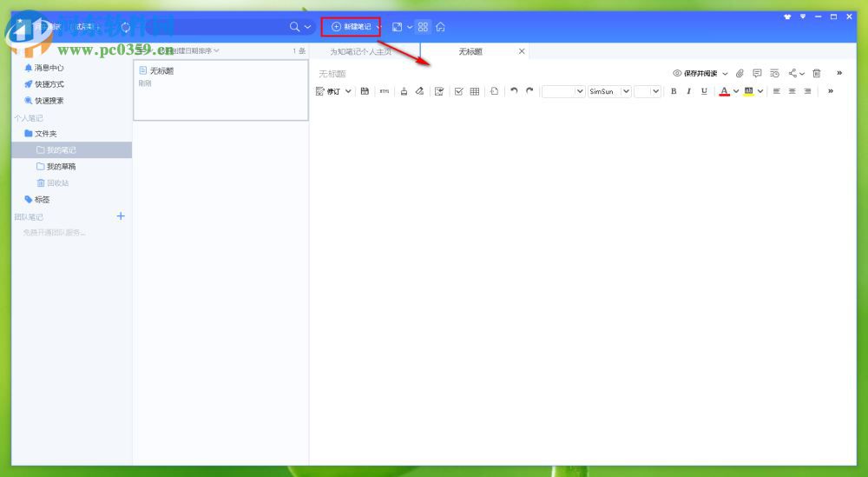The width and height of the screenshot is (868, 477).
Task: Select the 无标题 note in the list
Action: click(x=220, y=89)
